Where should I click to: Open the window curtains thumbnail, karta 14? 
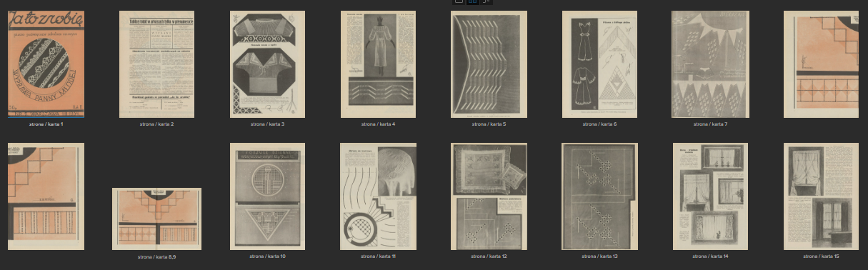pyautogui.click(x=710, y=196)
